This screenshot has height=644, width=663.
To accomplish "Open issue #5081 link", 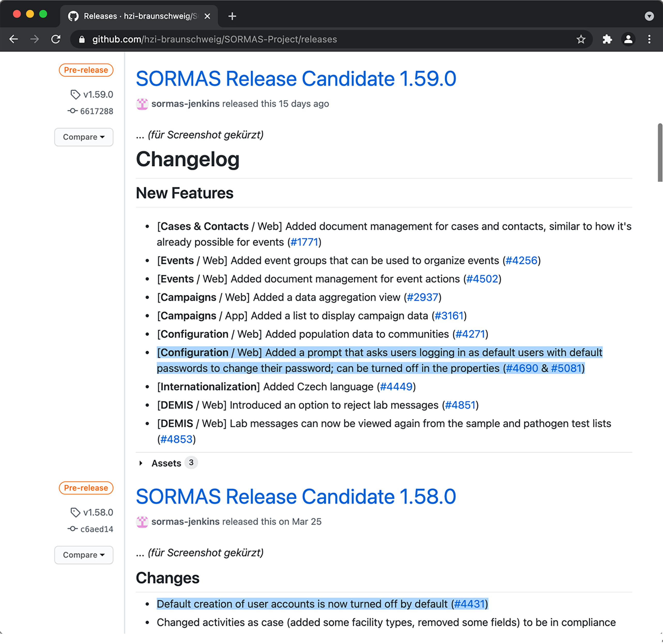I will click(x=566, y=368).
